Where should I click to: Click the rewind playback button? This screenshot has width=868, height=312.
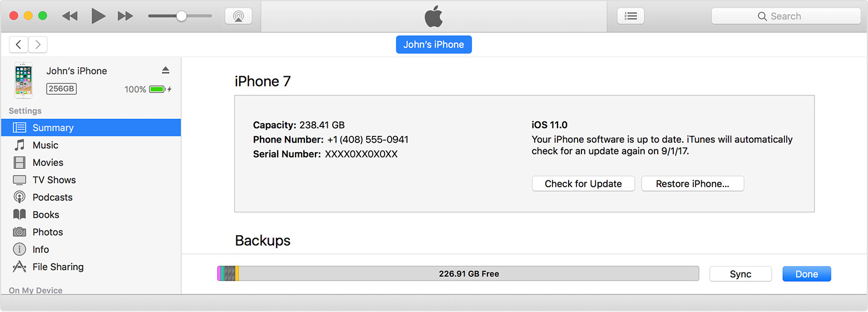click(x=70, y=16)
